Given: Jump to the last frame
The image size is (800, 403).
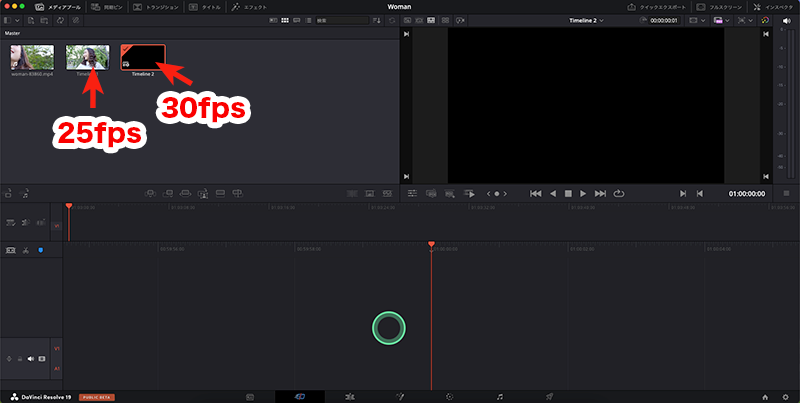Looking at the screenshot, I should 601,193.
